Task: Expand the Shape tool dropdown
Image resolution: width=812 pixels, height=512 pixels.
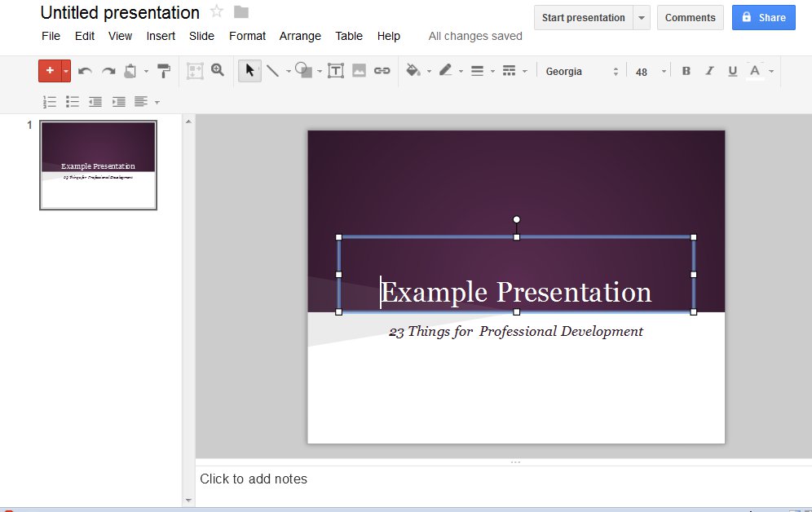Action: tap(318, 72)
